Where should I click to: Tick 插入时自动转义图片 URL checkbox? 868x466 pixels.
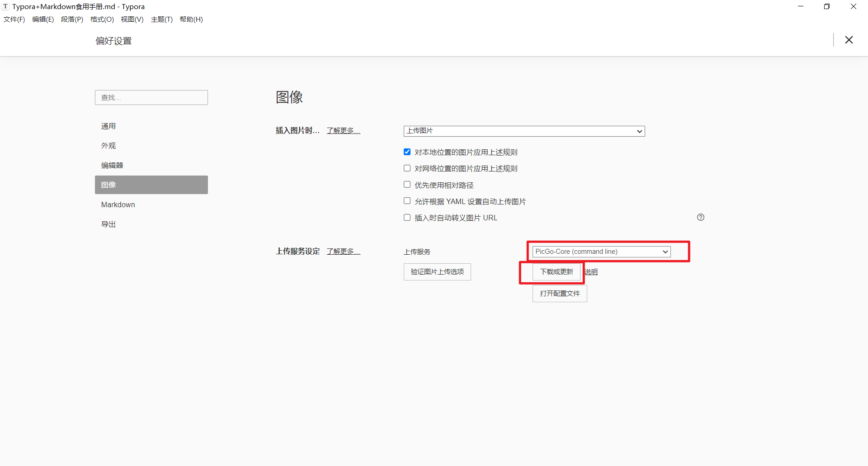tap(407, 218)
